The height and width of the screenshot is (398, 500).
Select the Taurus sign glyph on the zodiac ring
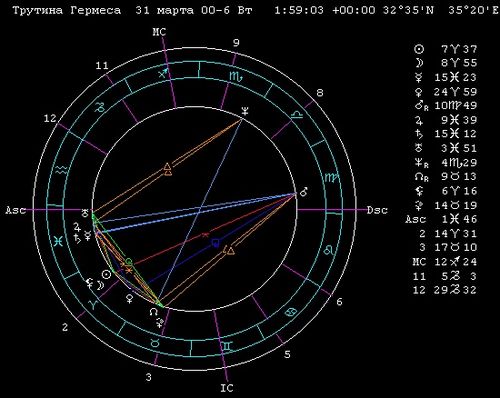tap(155, 342)
